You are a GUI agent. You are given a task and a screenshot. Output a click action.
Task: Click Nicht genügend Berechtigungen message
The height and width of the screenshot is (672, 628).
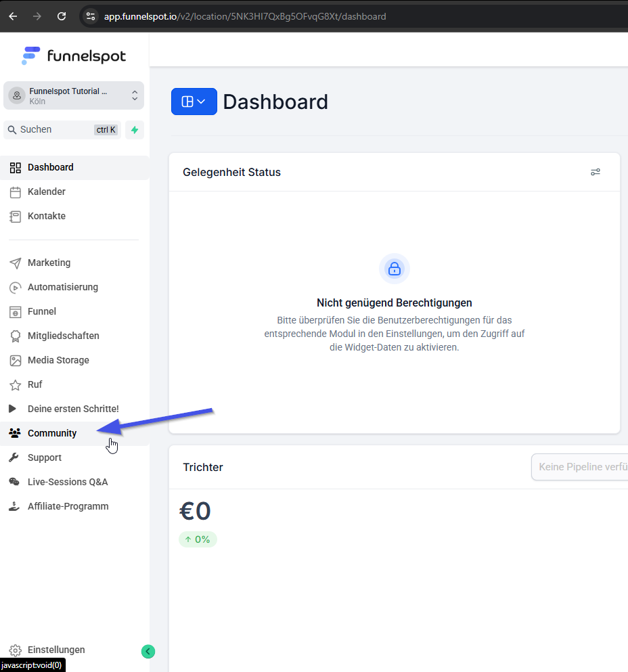[x=395, y=303]
